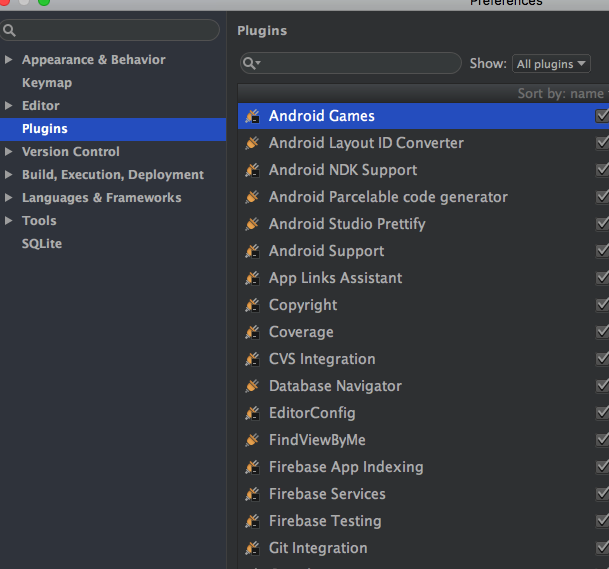This screenshot has height=569, width=609.
Task: Select the Android Parcelable code generator row
Action: pos(423,197)
